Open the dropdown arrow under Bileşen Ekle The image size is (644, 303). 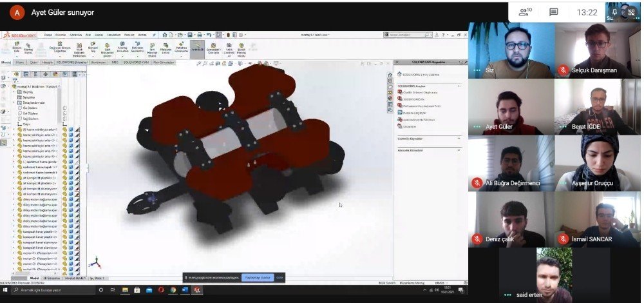click(x=17, y=56)
